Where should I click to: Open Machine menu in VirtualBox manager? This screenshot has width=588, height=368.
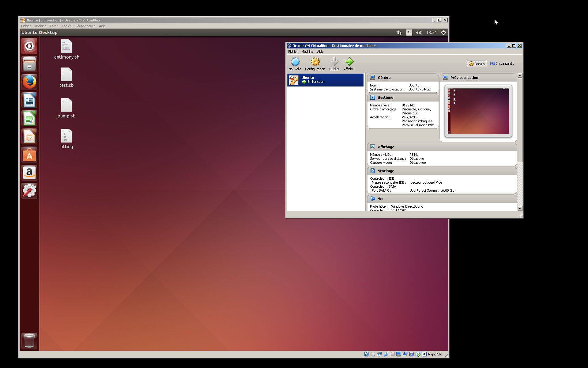pyautogui.click(x=307, y=52)
